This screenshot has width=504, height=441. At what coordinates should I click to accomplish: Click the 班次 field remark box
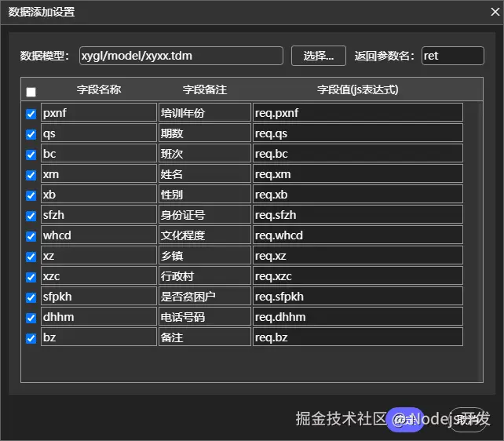[205, 153]
